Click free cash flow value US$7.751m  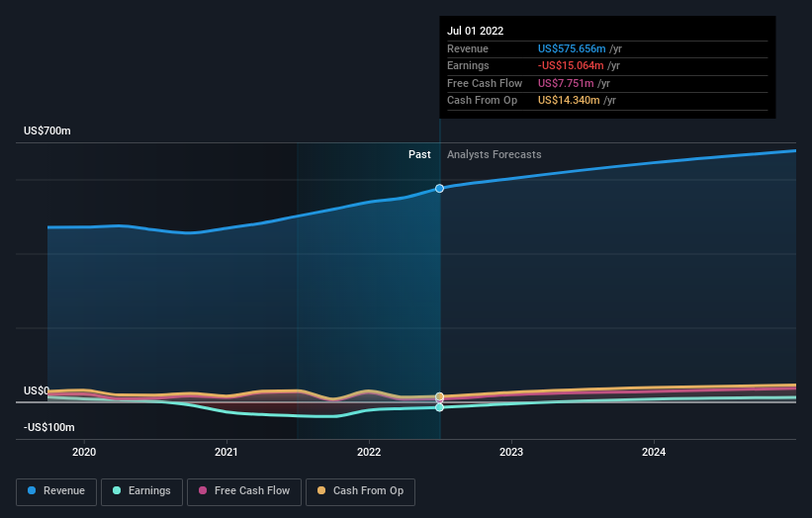566,83
